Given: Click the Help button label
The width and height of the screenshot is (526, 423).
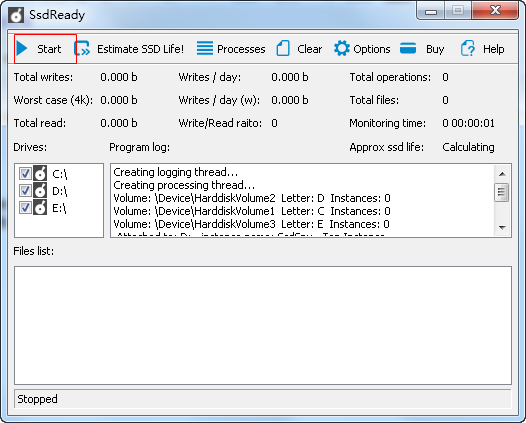Looking at the screenshot, I should (493, 49).
